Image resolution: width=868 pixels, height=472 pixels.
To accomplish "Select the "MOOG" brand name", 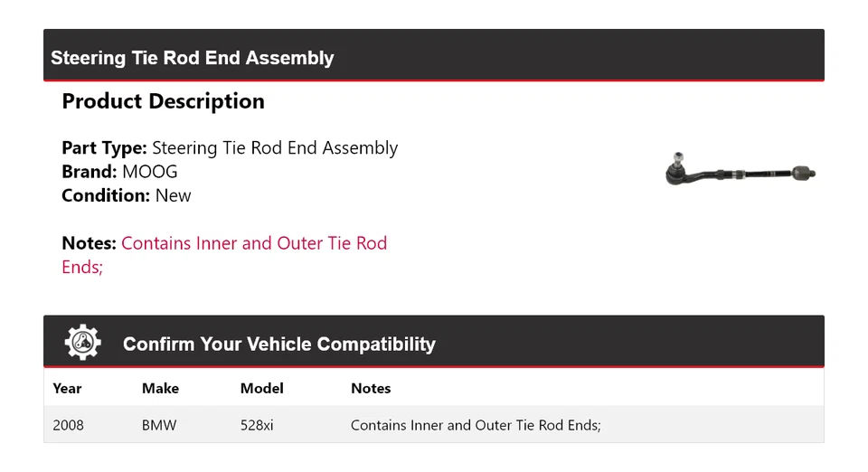I will coord(149,172).
